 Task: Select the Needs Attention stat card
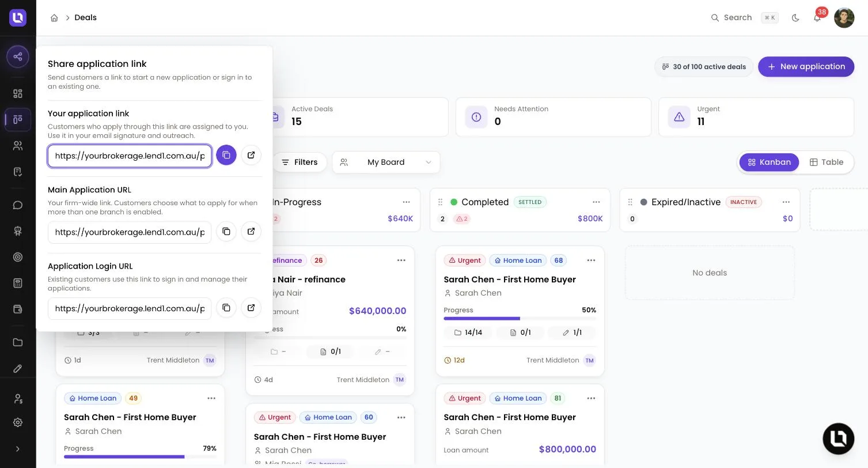pos(553,117)
